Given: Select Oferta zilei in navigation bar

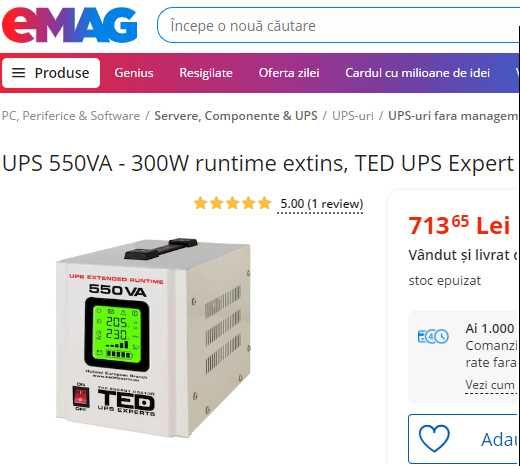Looking at the screenshot, I should tap(289, 73).
